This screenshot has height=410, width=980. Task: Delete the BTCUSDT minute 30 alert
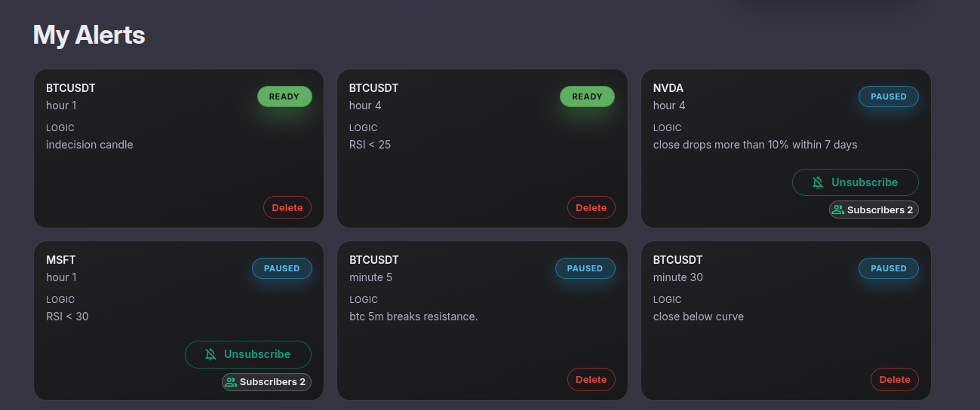point(895,379)
